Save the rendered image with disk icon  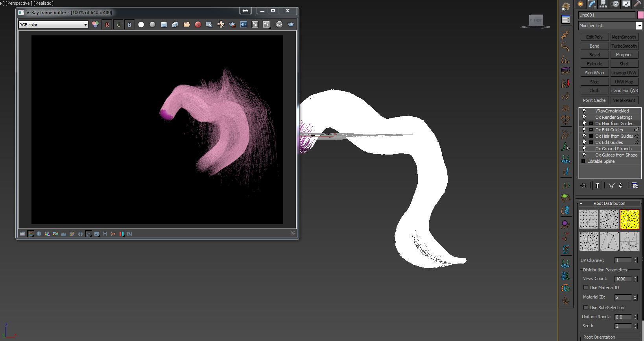[x=164, y=25]
